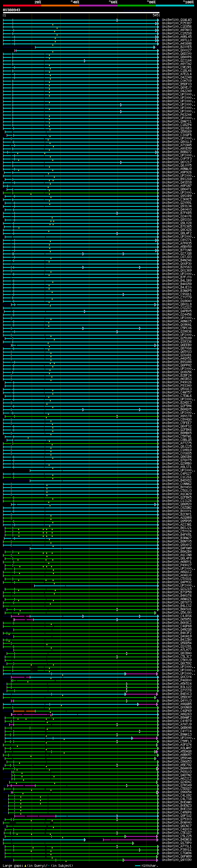Click the green ~80% identity legend bar
197x868 pixels.
(x=137, y=6)
